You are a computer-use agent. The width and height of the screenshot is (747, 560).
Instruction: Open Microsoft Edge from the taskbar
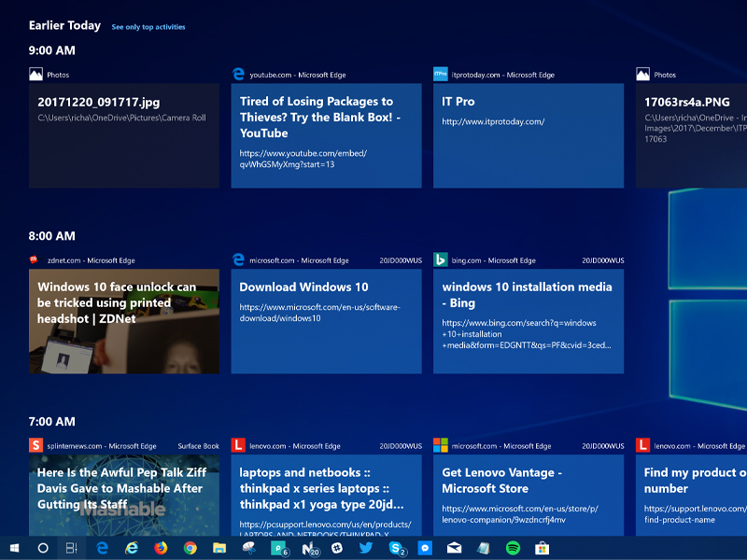click(x=103, y=548)
